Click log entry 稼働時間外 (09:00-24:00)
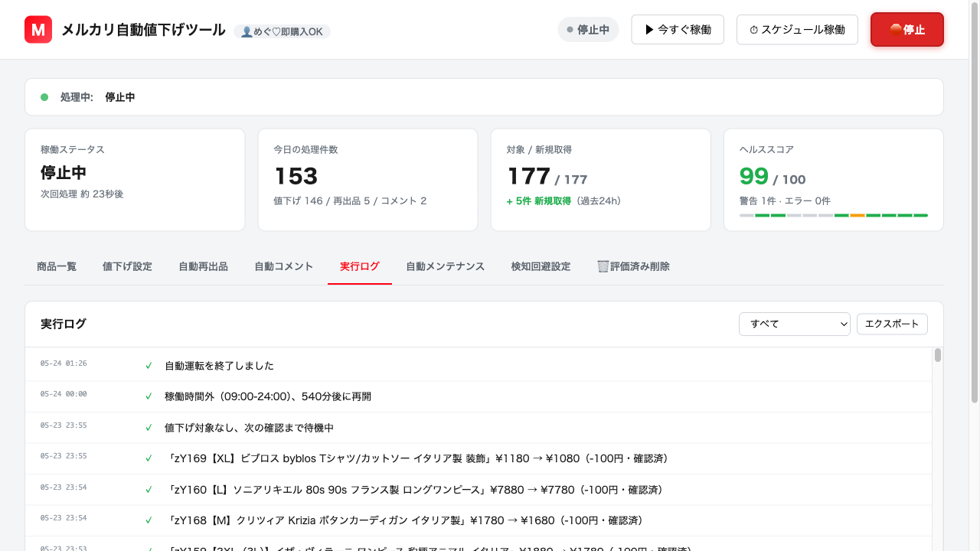The width and height of the screenshot is (980, 551). point(268,396)
